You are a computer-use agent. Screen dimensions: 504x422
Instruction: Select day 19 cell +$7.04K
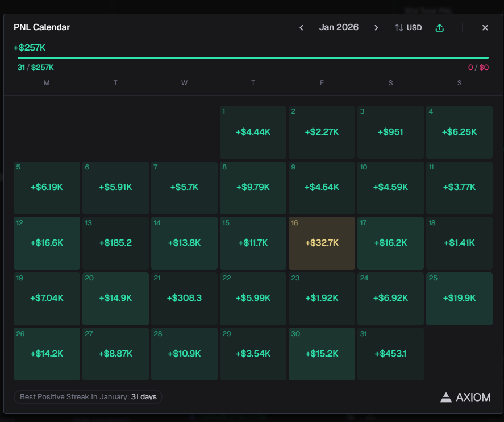[47, 299]
